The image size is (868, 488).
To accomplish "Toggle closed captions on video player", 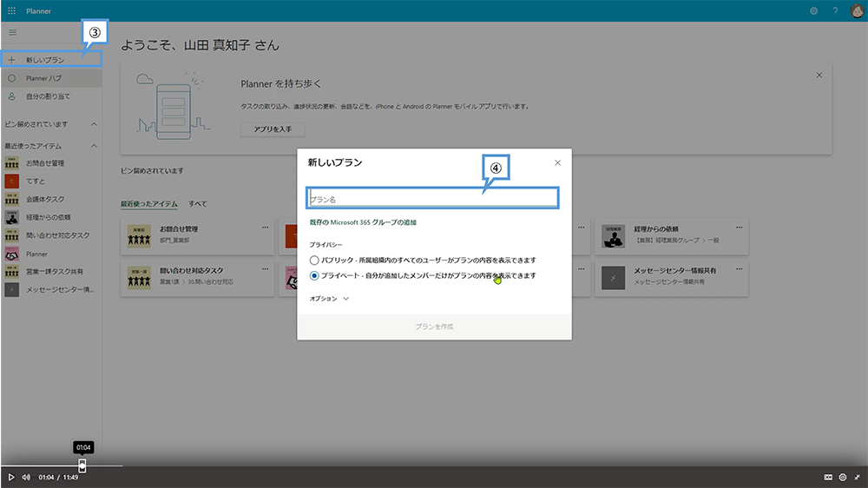I will (828, 477).
